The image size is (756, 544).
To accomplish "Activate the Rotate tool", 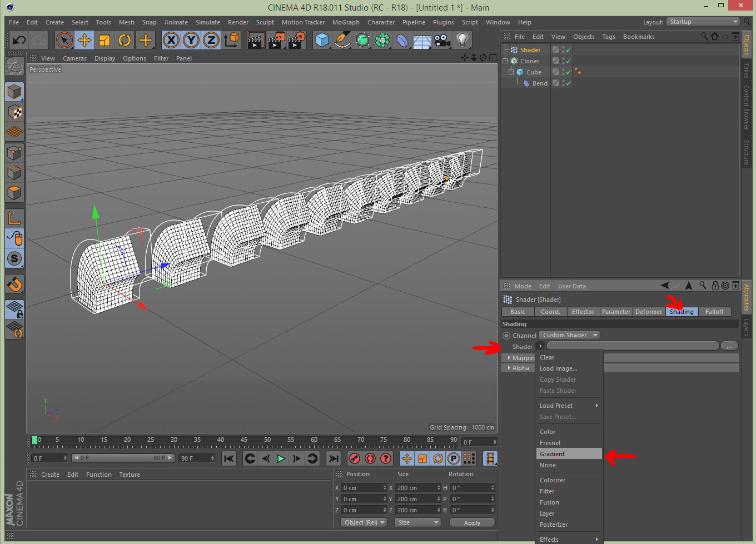I will [x=125, y=40].
